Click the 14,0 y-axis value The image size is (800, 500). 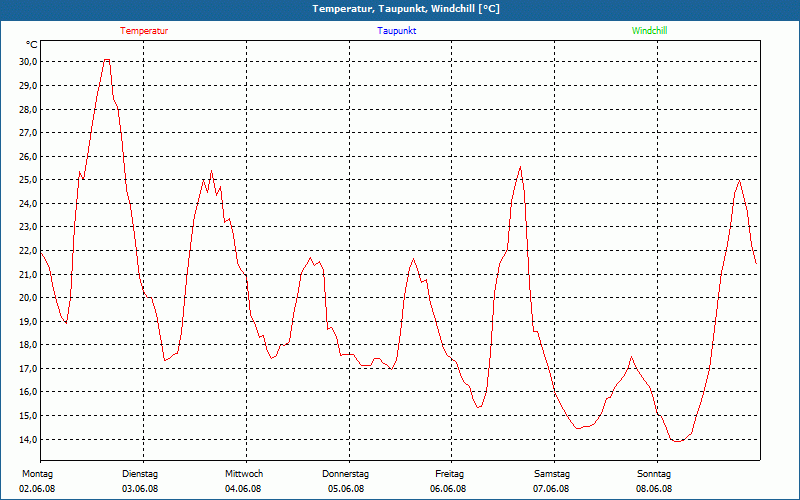tap(29, 439)
